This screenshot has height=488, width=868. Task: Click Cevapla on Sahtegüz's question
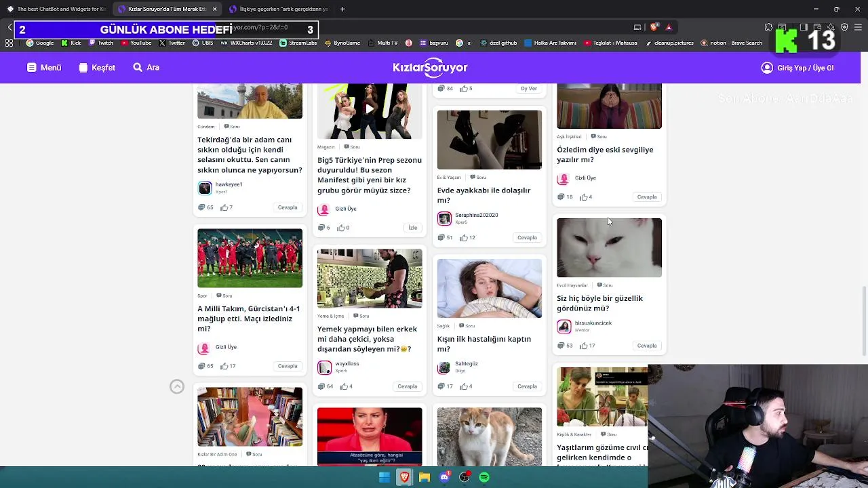[x=527, y=386]
